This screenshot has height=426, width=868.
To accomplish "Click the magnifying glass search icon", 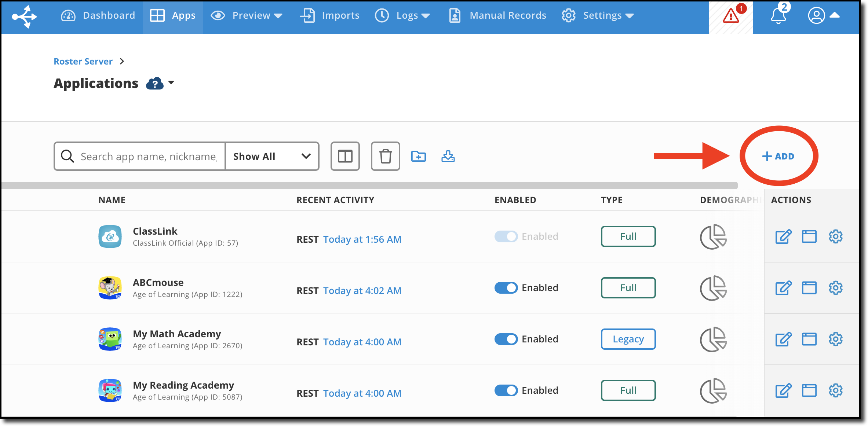I will click(68, 156).
